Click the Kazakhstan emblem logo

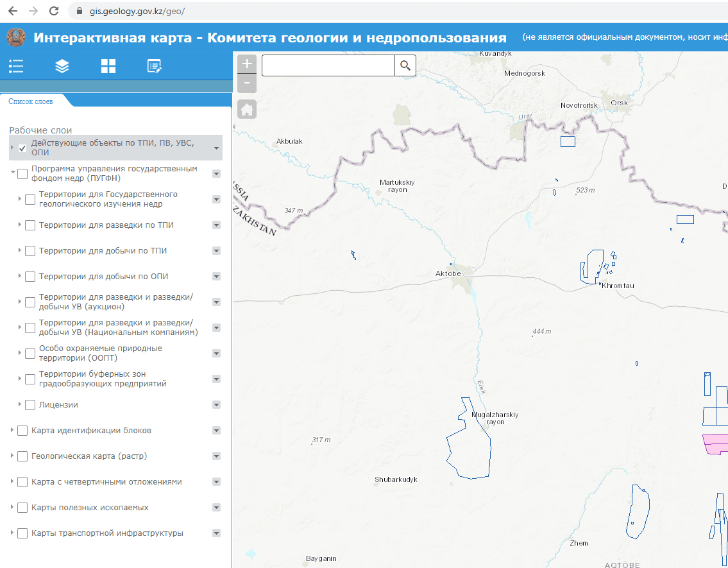tap(16, 37)
